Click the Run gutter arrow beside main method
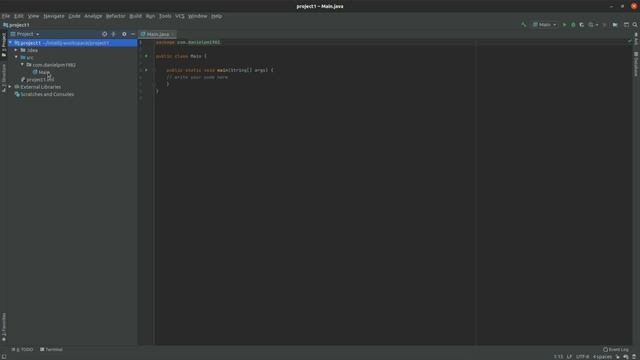 point(146,70)
